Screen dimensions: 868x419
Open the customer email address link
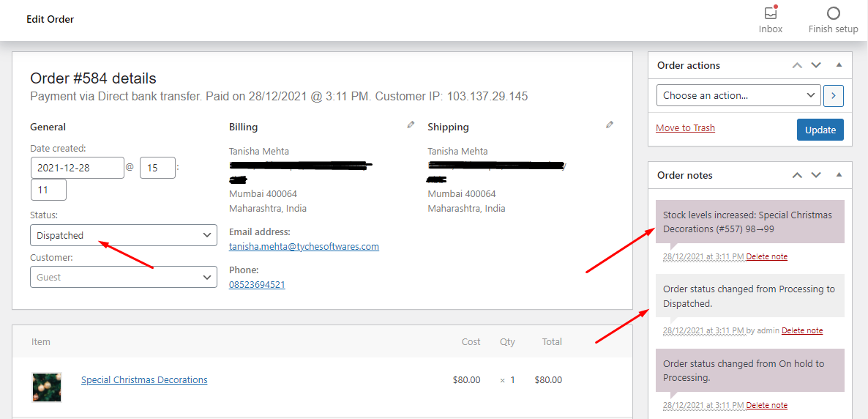[x=304, y=247]
